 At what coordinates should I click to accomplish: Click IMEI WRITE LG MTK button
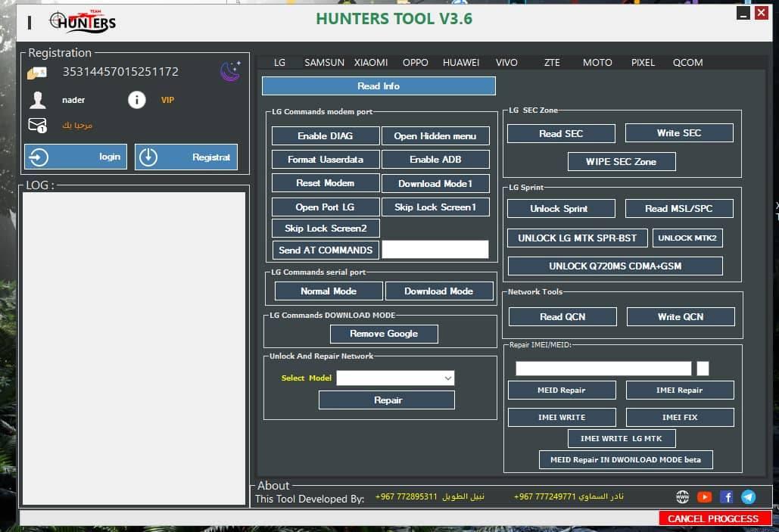622,439
